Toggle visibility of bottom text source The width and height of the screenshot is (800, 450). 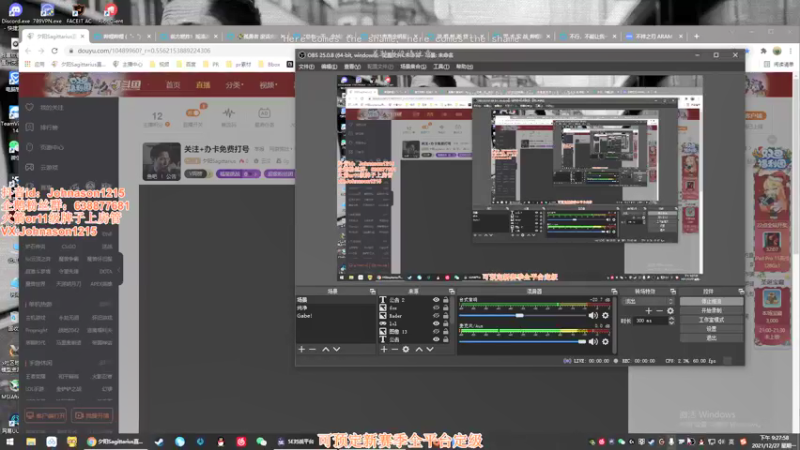[x=436, y=339]
